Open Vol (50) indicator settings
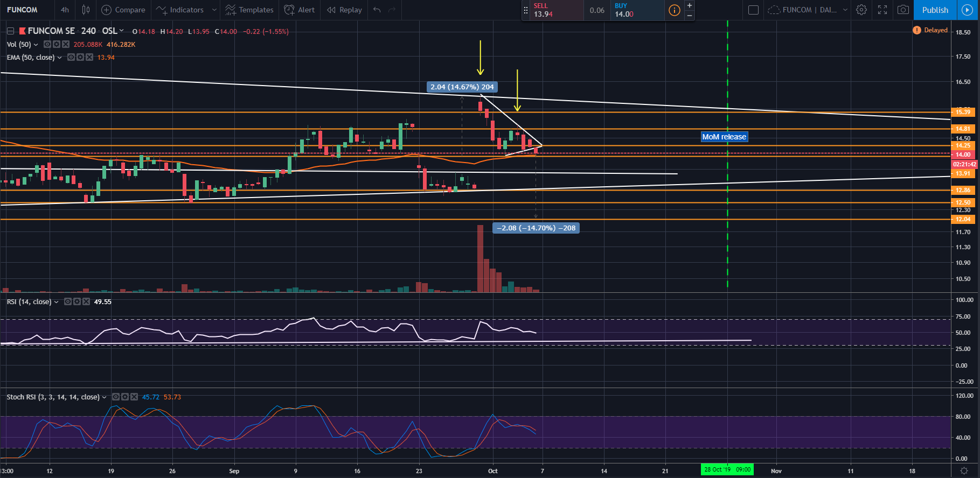Image resolution: width=980 pixels, height=478 pixels. pos(57,44)
